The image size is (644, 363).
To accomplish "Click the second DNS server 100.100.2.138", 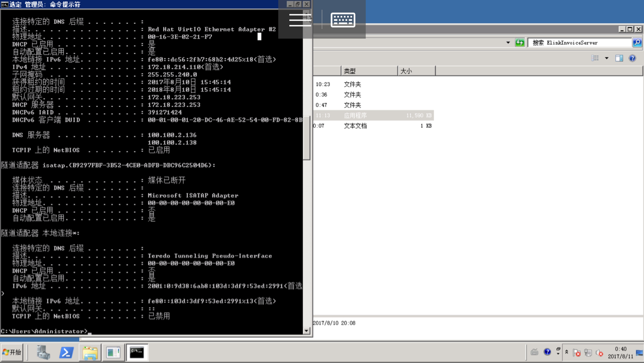I will (172, 143).
